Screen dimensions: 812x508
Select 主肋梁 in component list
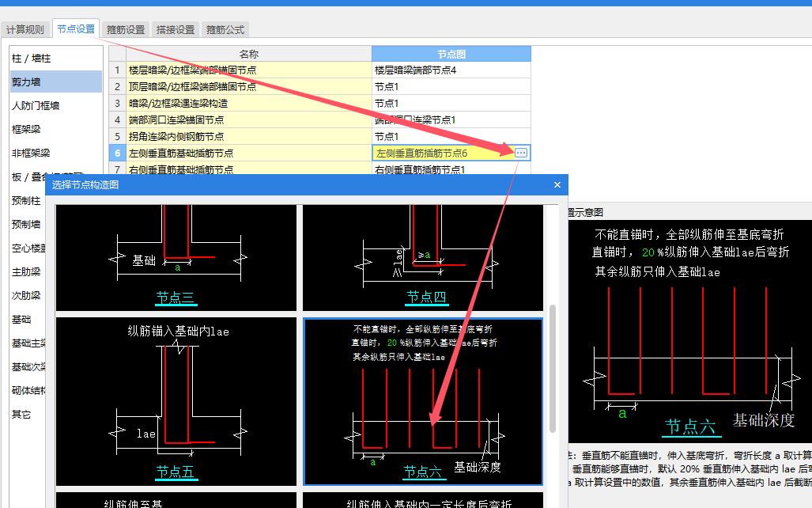coord(28,271)
